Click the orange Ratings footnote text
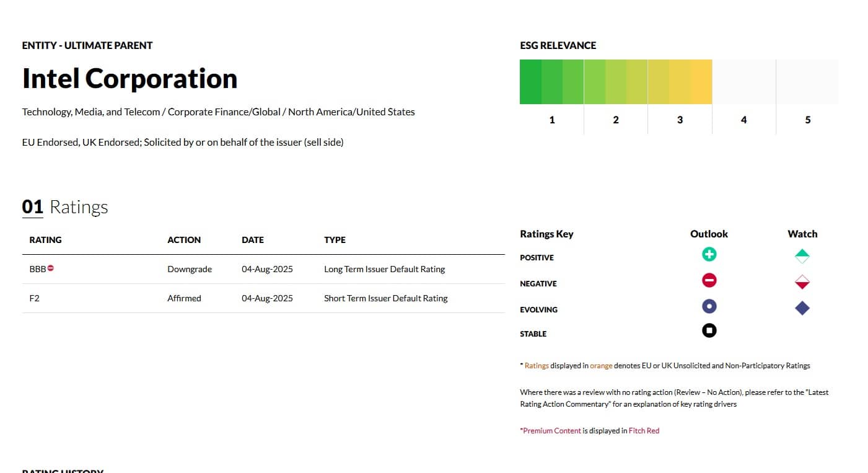The height and width of the screenshot is (473, 868). tap(537, 366)
